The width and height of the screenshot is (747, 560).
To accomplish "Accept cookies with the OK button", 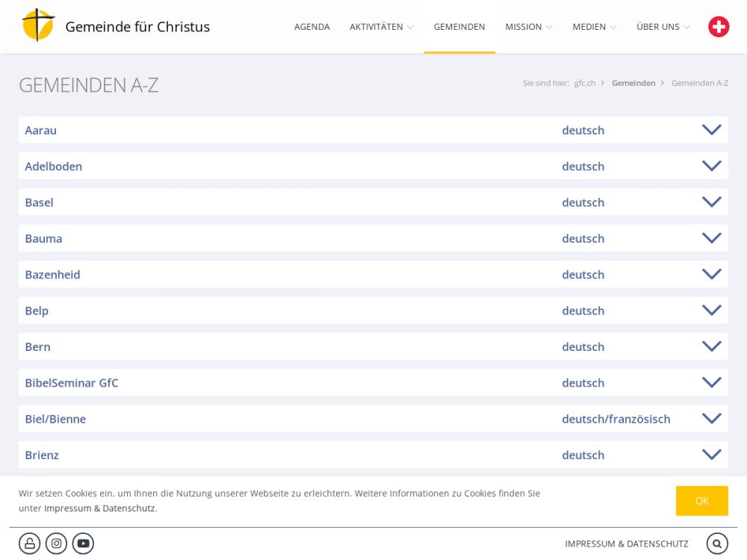I will 701,501.
